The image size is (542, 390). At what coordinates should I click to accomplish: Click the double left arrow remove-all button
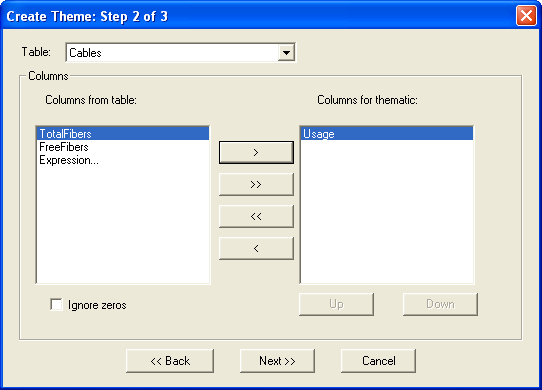(256, 216)
